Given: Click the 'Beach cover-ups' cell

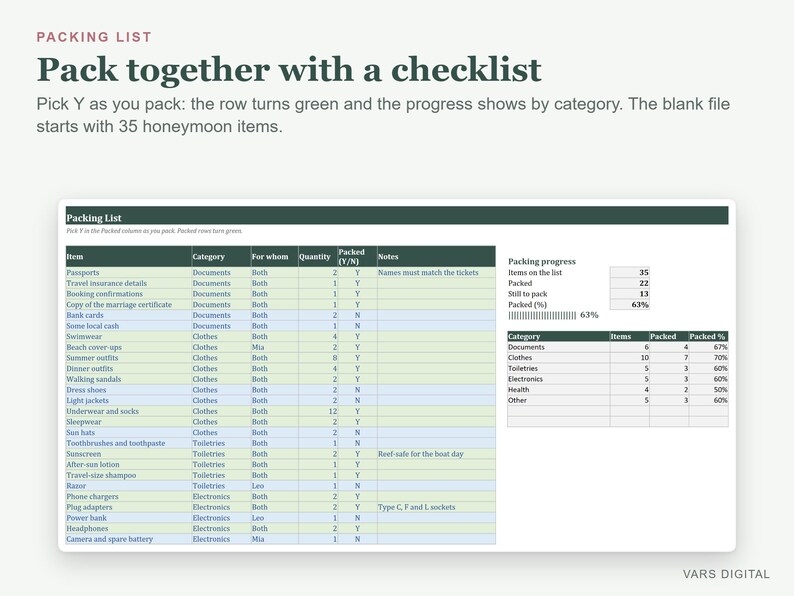Looking at the screenshot, I should click(129, 347).
